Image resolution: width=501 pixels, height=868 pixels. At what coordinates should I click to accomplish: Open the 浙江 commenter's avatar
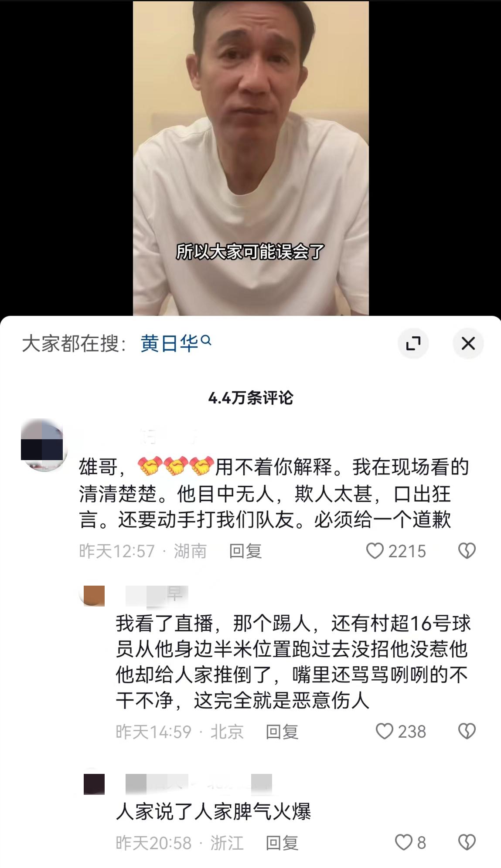click(x=94, y=784)
